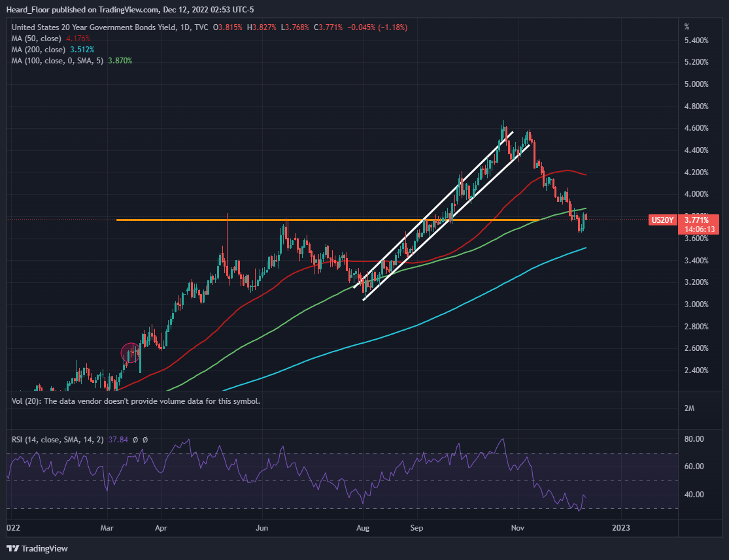Click the TradingView logo at bottom left

(x=37, y=548)
